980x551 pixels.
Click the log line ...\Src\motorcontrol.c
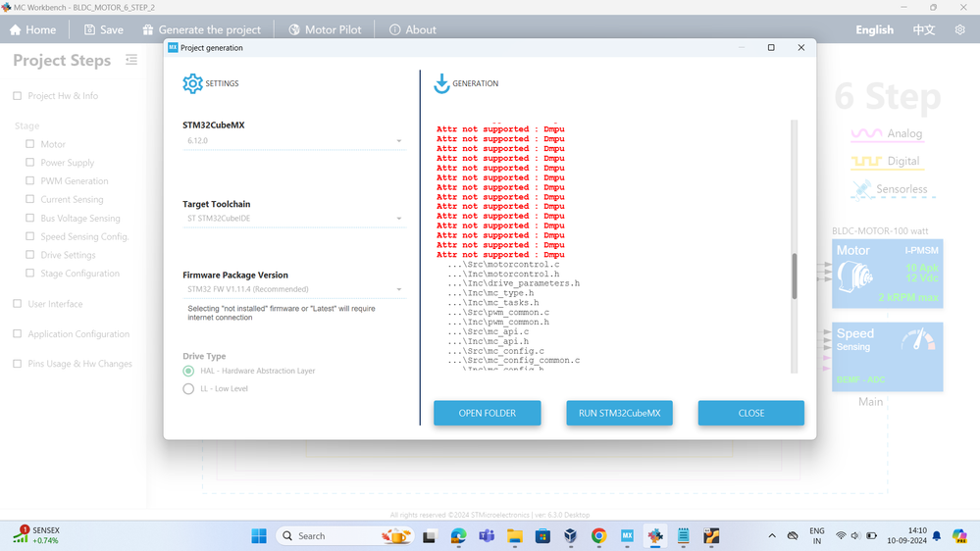click(x=503, y=265)
